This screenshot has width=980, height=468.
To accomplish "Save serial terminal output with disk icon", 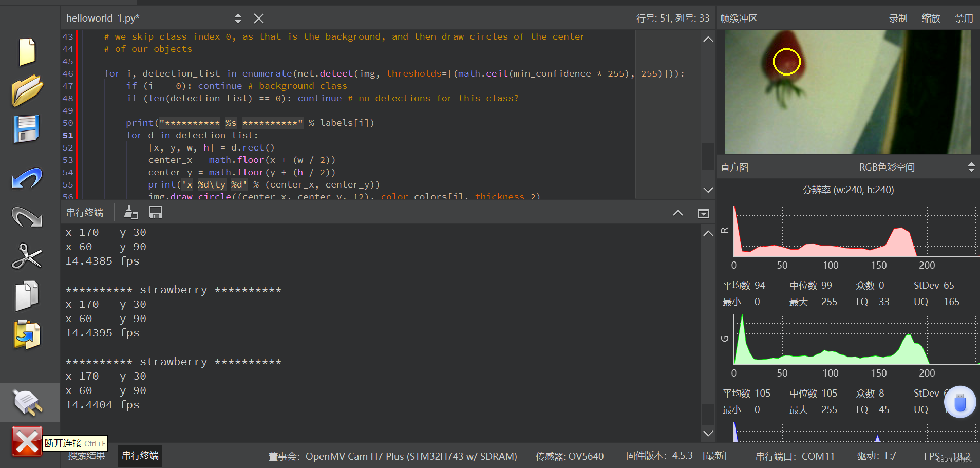I will point(156,212).
